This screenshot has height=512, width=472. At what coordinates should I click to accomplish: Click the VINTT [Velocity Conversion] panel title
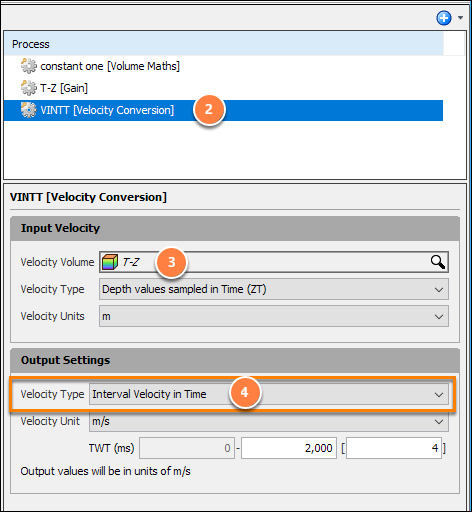click(88, 197)
